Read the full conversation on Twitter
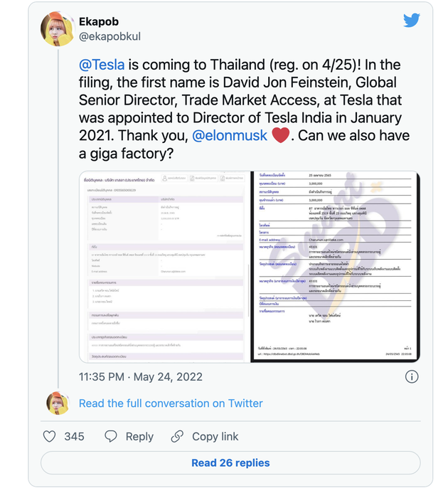Screen dimensions: 448x493 pos(171,403)
